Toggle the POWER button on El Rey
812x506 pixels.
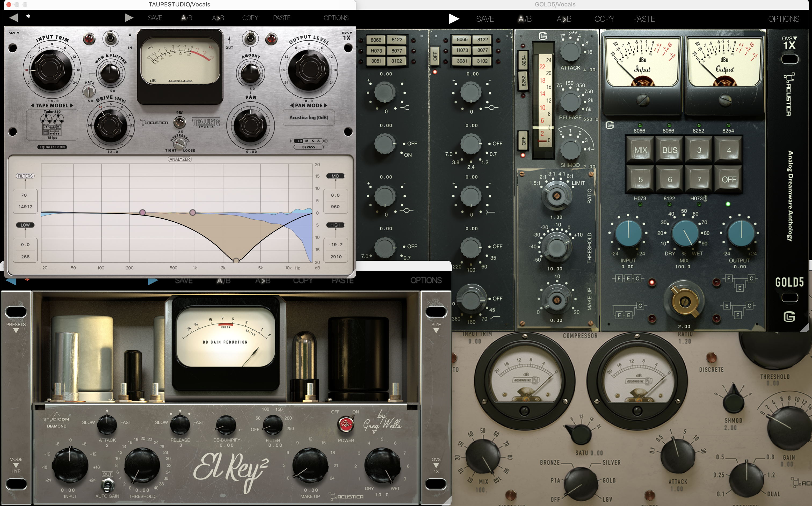346,424
